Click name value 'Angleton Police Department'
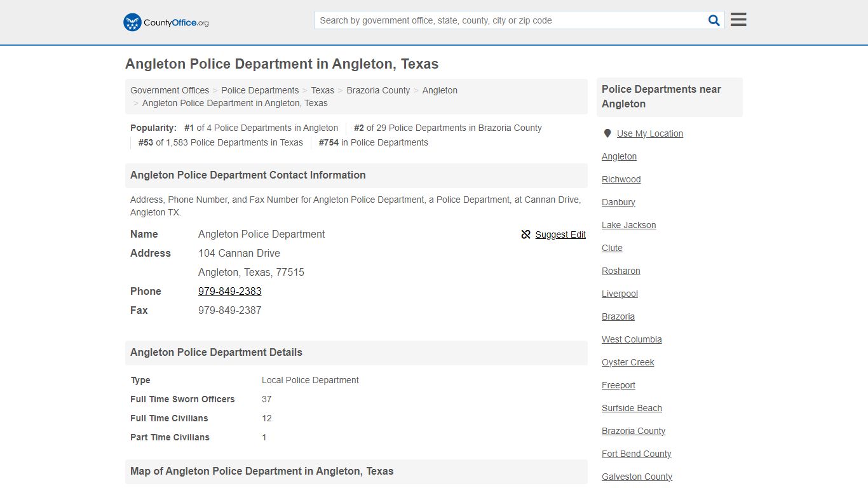 tap(261, 234)
